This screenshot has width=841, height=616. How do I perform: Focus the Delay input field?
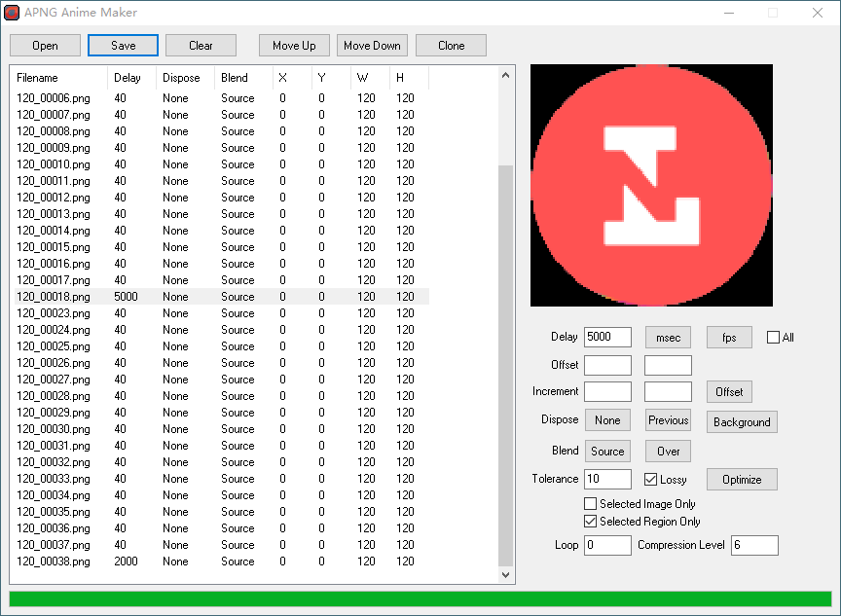(607, 338)
